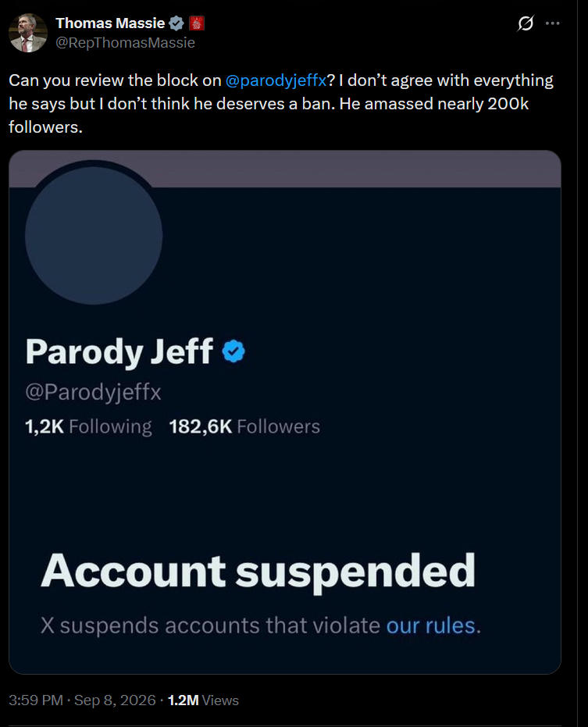The image size is (588, 727).
Task: Click the verified checkmark next to Parody Jeff
Action: pos(233,351)
